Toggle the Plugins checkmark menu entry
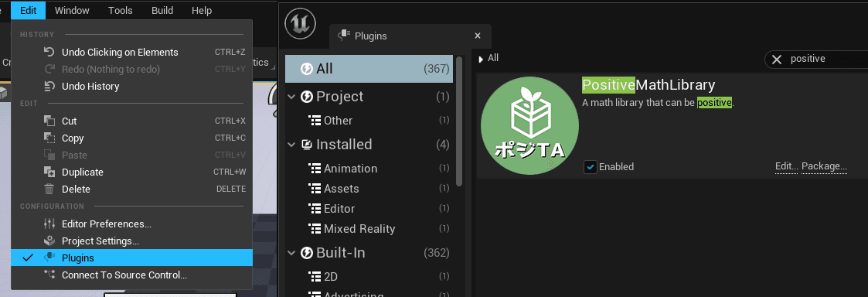The height and width of the screenshot is (297, 868). click(131, 258)
